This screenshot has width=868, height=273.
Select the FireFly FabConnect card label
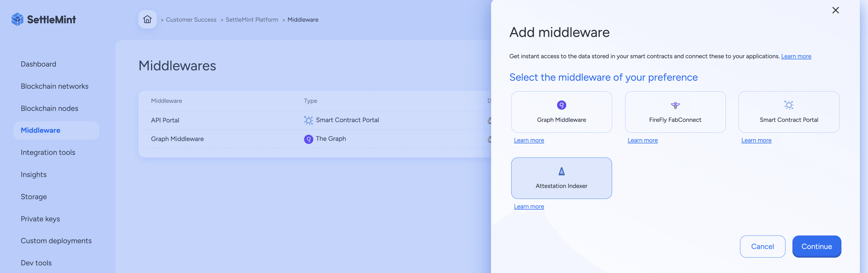[x=675, y=120]
